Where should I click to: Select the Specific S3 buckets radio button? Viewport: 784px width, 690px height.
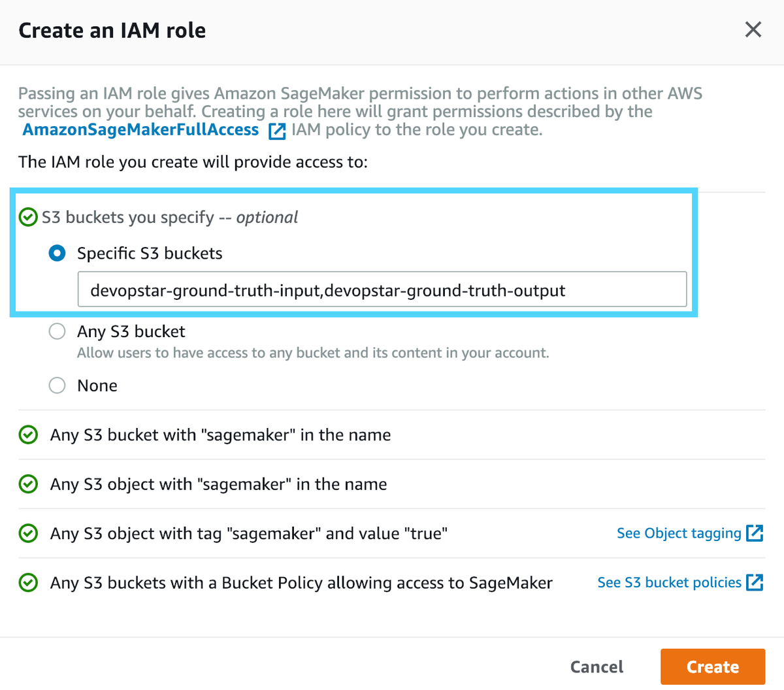pyautogui.click(x=57, y=253)
